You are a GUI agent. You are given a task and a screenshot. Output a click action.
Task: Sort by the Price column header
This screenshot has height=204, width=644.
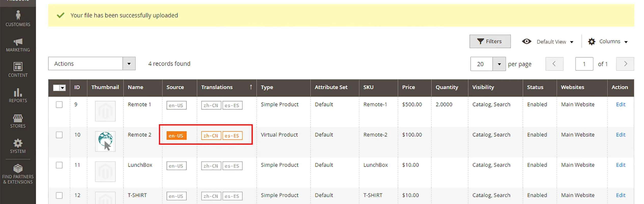coord(408,87)
